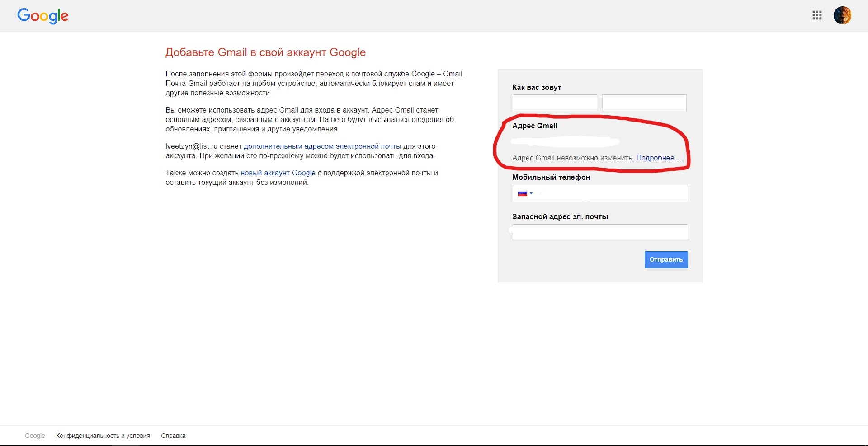
Task: Open the Google apps grid menu
Action: coord(817,15)
